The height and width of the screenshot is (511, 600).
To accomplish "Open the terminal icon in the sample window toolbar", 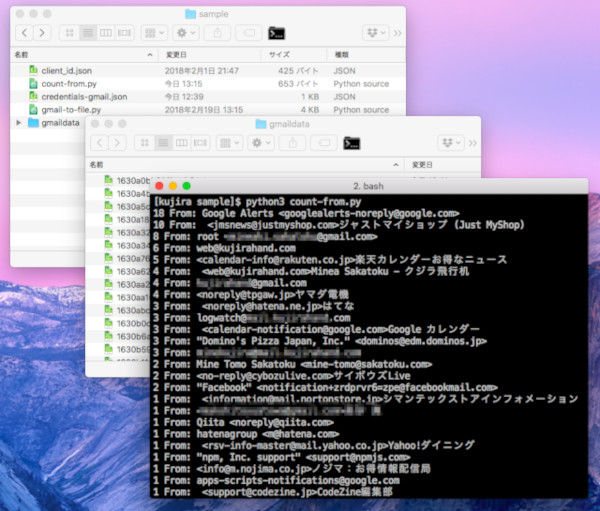I will point(276,33).
